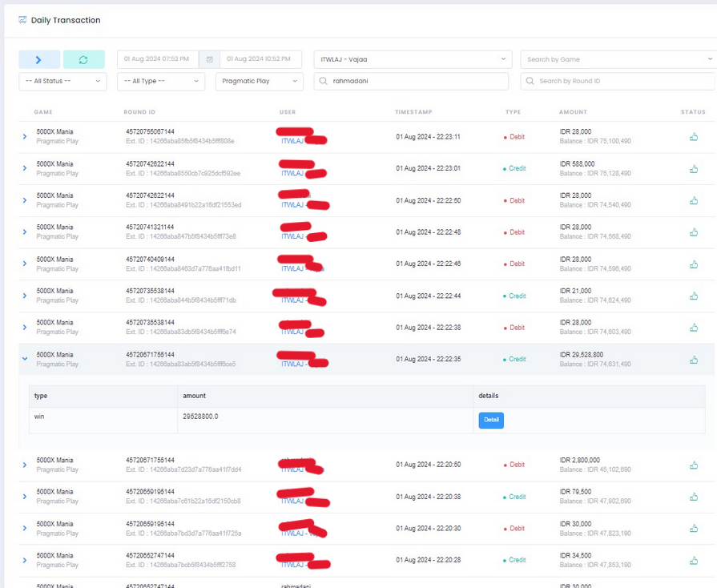Viewport: 717px width, 588px height.
Task: Click thumbs-up icon on the 22:23:11 transaction
Action: [693, 137]
